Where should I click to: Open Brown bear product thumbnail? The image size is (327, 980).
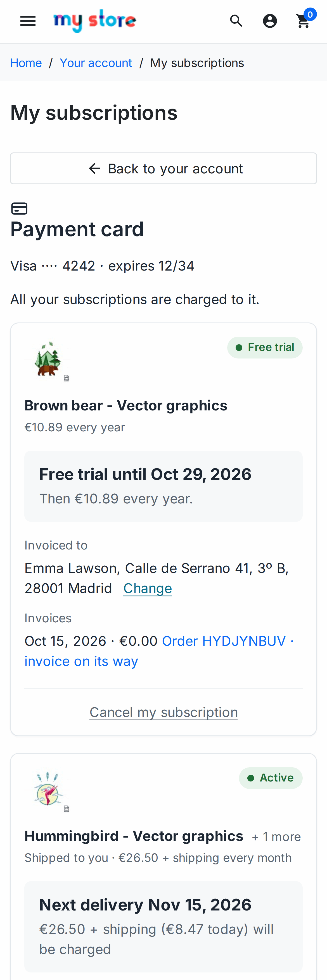[x=47, y=359]
